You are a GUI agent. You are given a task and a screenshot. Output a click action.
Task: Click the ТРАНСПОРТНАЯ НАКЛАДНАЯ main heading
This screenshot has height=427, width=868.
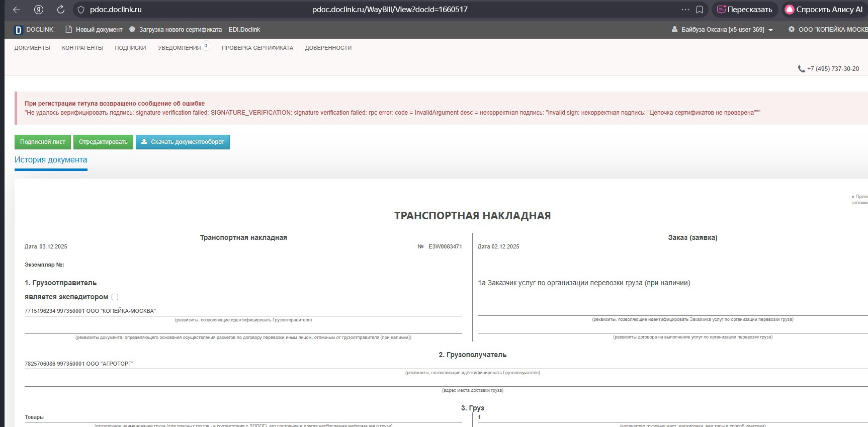(x=472, y=216)
